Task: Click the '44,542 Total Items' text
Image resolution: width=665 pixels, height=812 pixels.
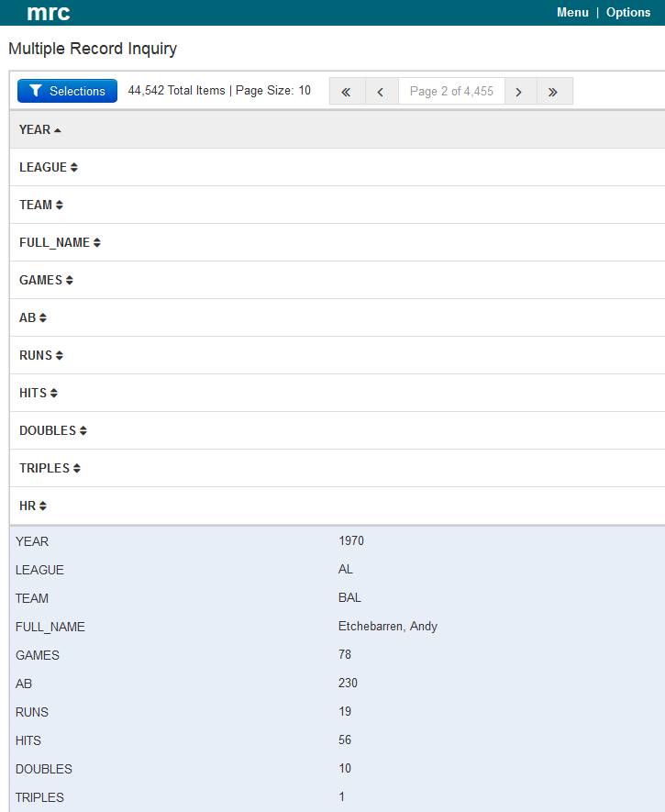Action: click(176, 91)
